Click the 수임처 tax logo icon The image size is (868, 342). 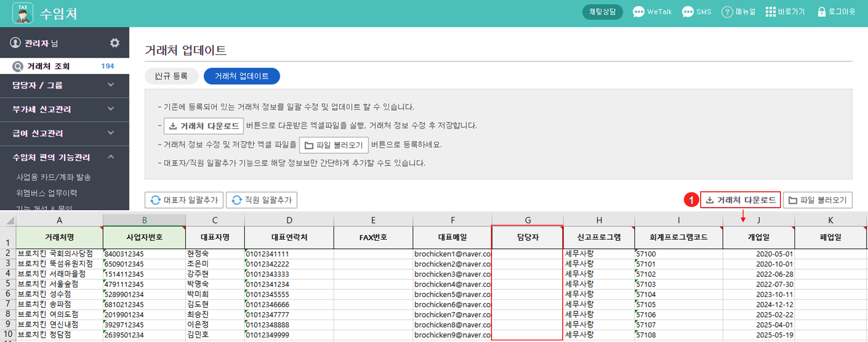pos(22,13)
